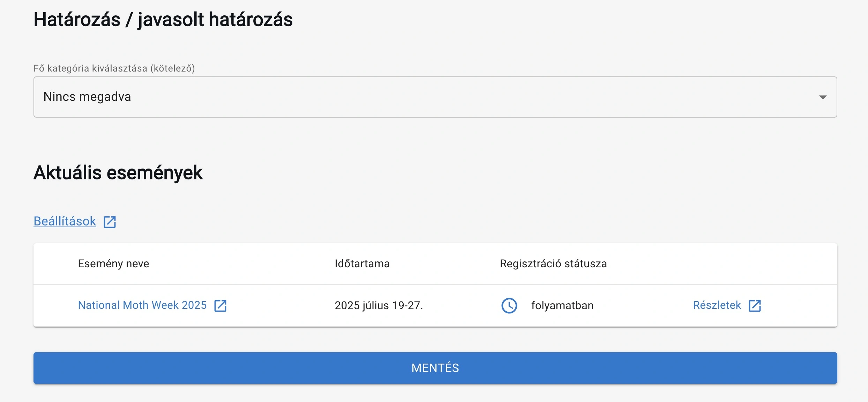Click the 2025 július 19-27 date cell
868x402 pixels.
tap(379, 305)
